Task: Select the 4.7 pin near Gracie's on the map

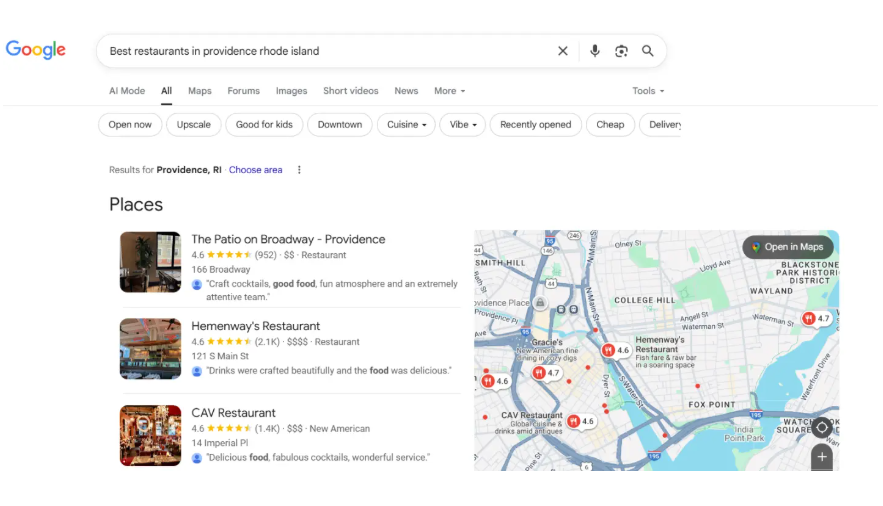Action: 546,373
